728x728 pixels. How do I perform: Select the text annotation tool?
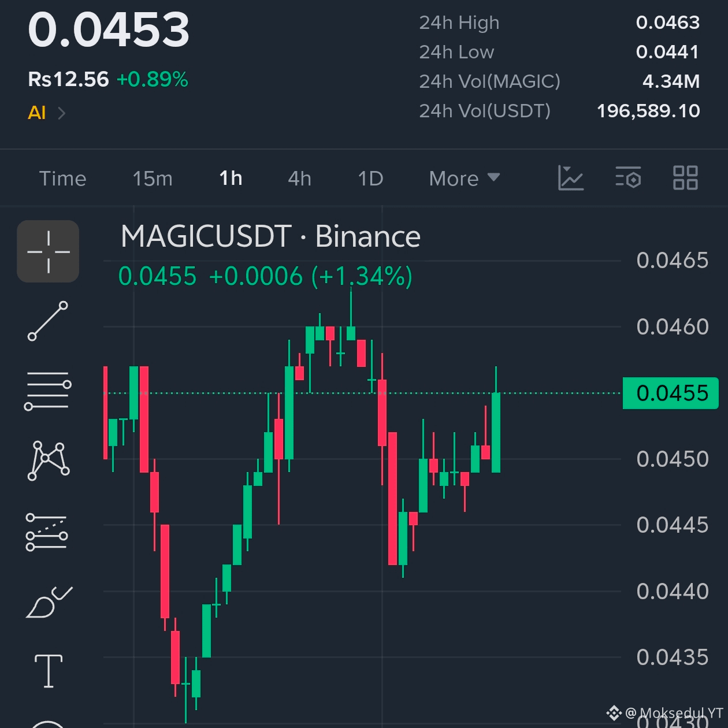(x=49, y=671)
